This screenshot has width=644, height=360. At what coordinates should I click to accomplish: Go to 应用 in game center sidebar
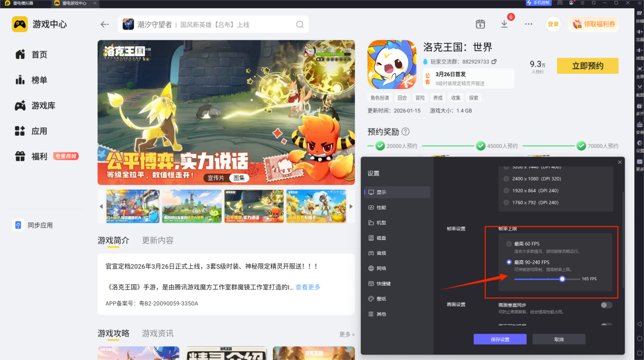(x=40, y=131)
